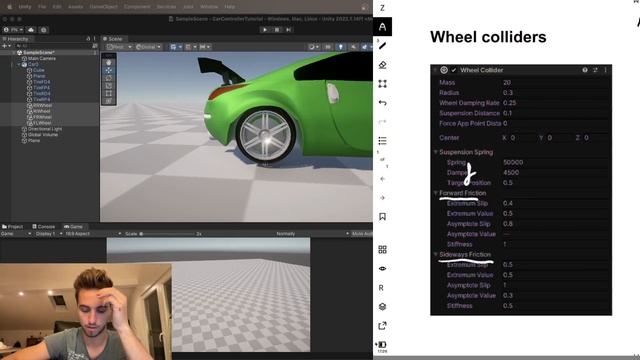
Task: Switch to the Console tab
Action: tap(43, 227)
